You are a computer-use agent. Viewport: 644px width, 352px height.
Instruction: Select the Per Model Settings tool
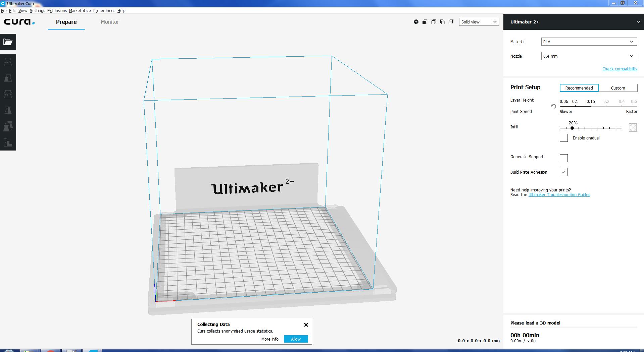(8, 126)
